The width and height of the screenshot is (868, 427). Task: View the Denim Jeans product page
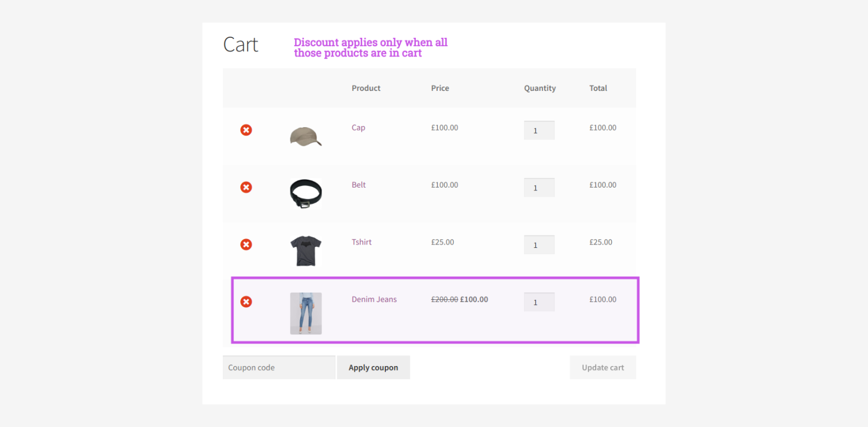pyautogui.click(x=374, y=299)
